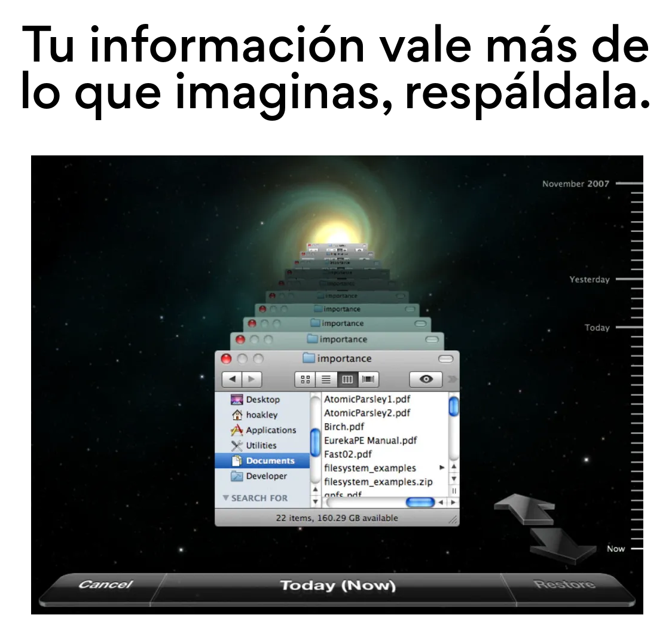
Task: Click the Quick Look eye button
Action: pos(426,380)
